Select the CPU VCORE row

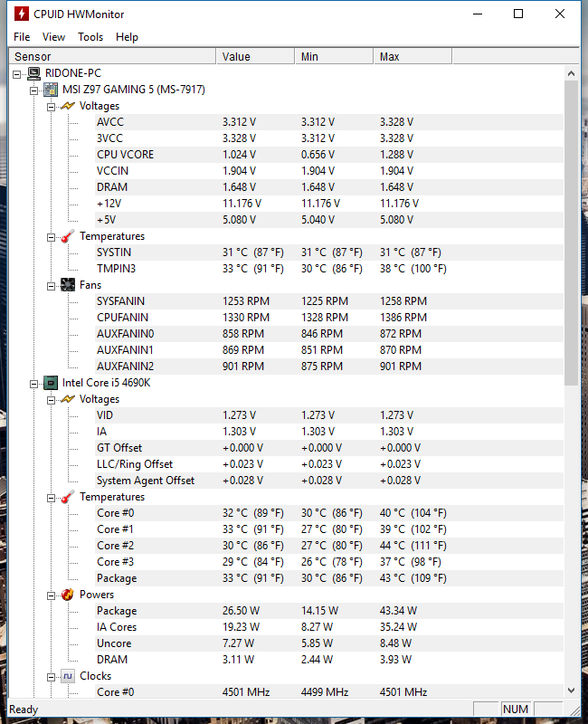329,155
